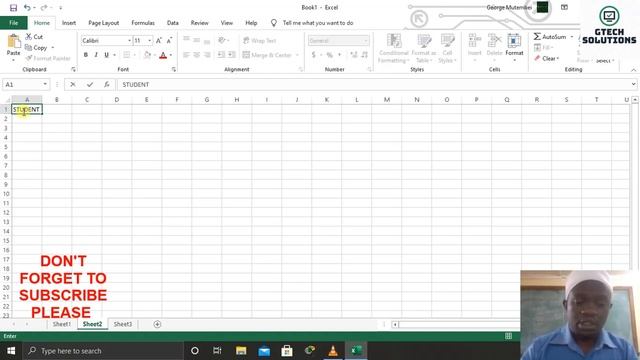Open the AutoSum dropdown arrow
The width and height of the screenshot is (640, 360).
tap(572, 37)
